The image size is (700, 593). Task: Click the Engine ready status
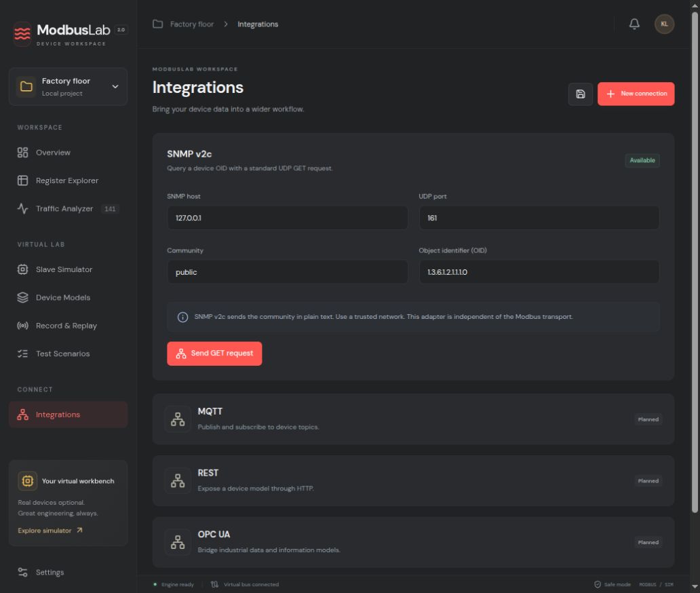(174, 584)
